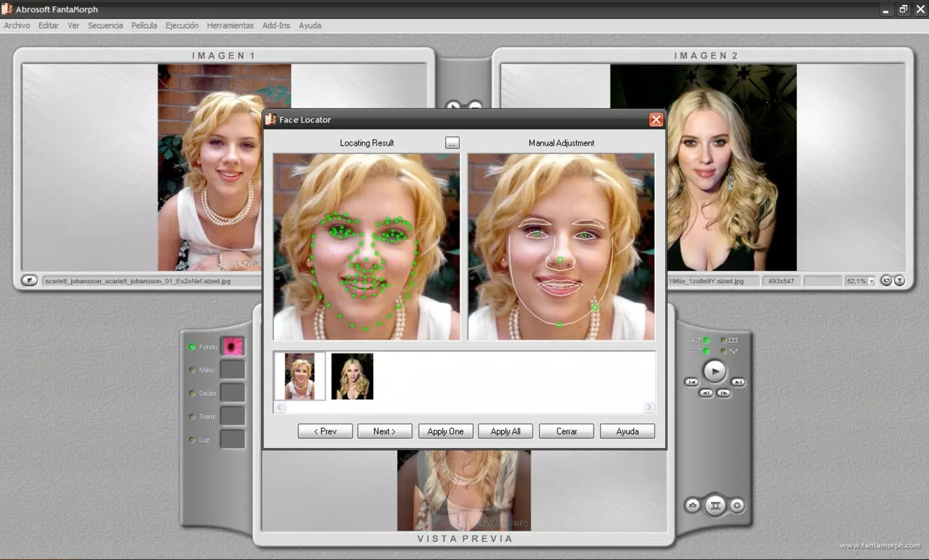Click the Ayuda button in Face Locator
Viewport: 929px width, 560px height.
[627, 431]
